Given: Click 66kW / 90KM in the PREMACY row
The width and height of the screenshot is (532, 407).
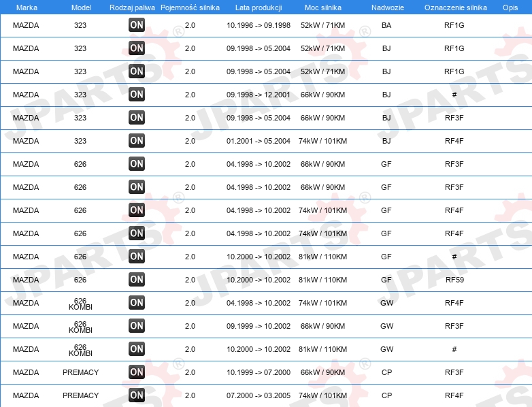Looking at the screenshot, I should (x=322, y=372).
